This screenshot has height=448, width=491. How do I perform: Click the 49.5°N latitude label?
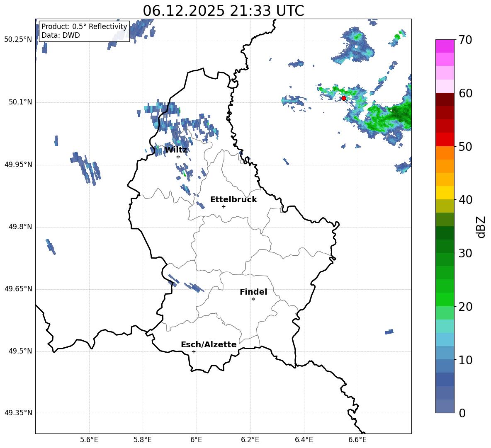(20, 351)
